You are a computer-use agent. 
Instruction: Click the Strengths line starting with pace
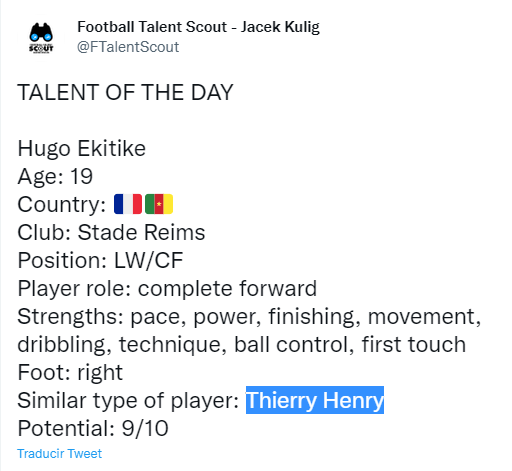point(249,316)
